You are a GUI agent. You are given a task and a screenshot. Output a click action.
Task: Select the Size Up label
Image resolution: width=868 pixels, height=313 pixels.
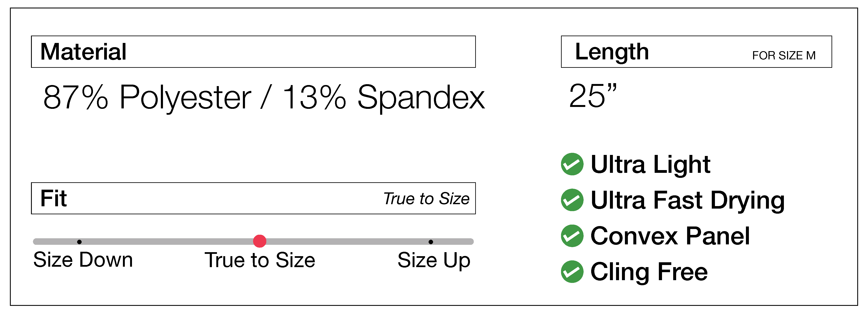434,260
